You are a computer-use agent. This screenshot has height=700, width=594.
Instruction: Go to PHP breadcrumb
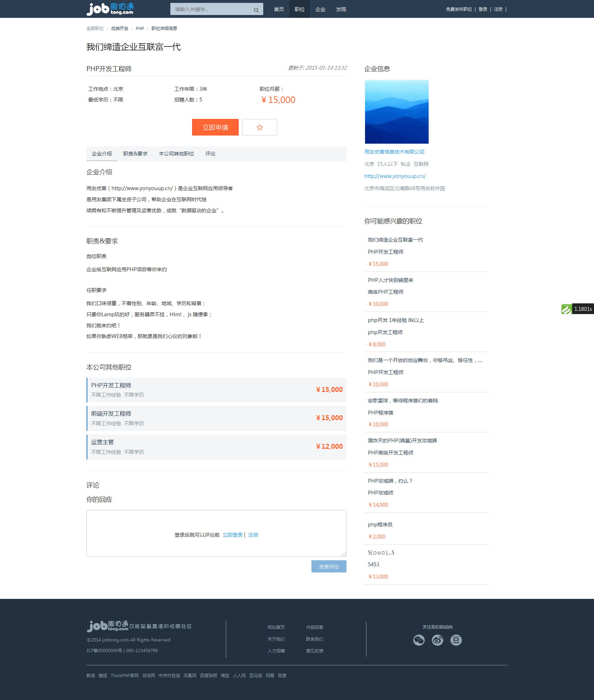pos(140,29)
